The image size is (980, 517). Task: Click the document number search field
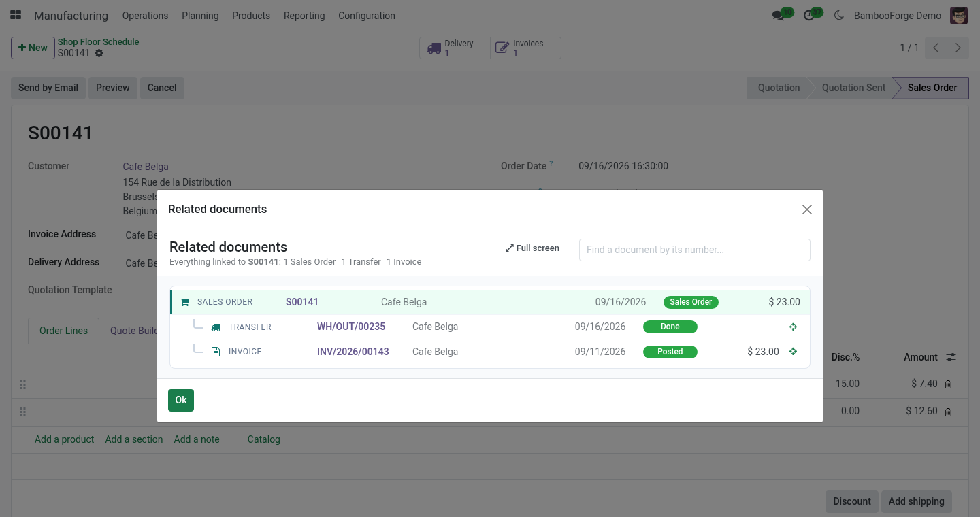click(x=695, y=250)
